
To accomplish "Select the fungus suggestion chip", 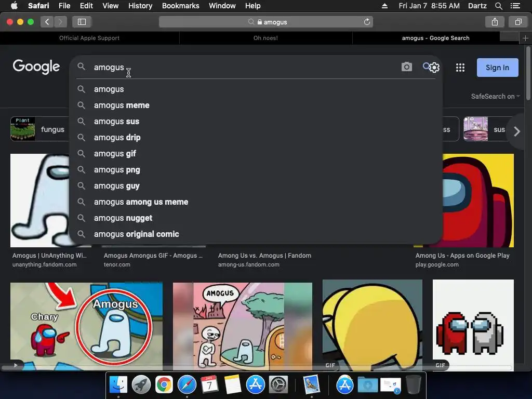I will pos(40,129).
